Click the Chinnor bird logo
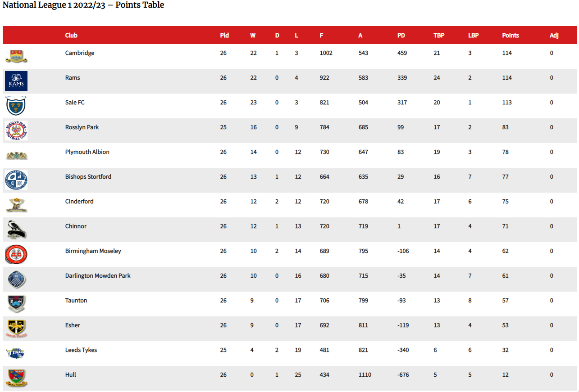The width and height of the screenshot is (579, 392). coord(16,230)
